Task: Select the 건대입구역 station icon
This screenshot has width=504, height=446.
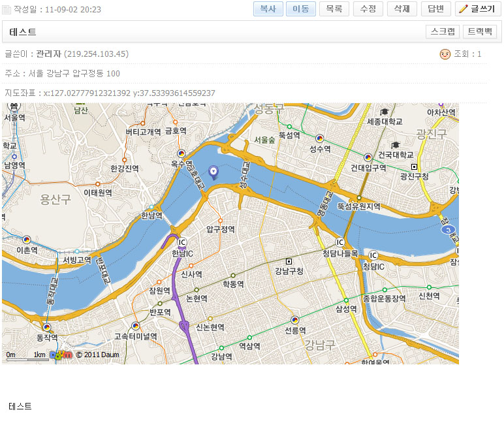Action: [368, 157]
